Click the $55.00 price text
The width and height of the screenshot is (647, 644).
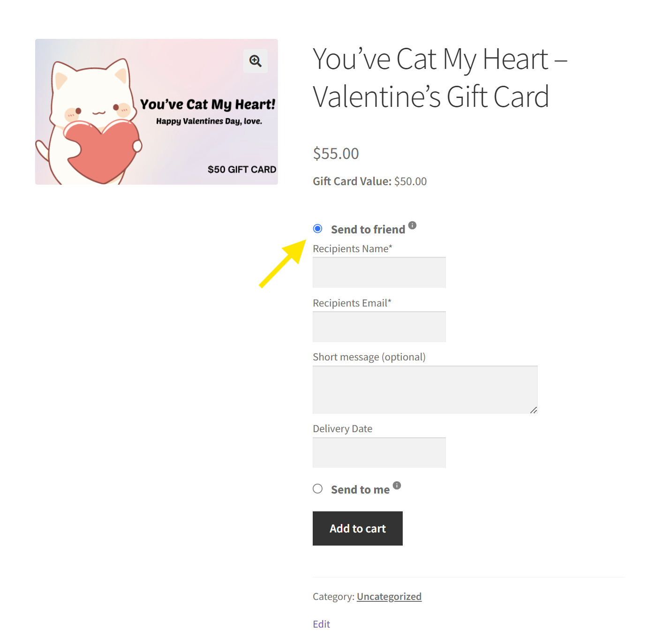tap(336, 154)
